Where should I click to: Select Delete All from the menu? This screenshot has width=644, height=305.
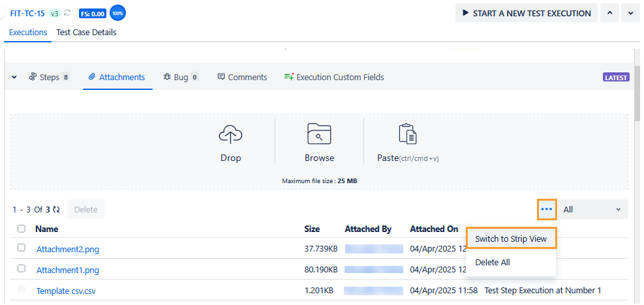click(493, 262)
